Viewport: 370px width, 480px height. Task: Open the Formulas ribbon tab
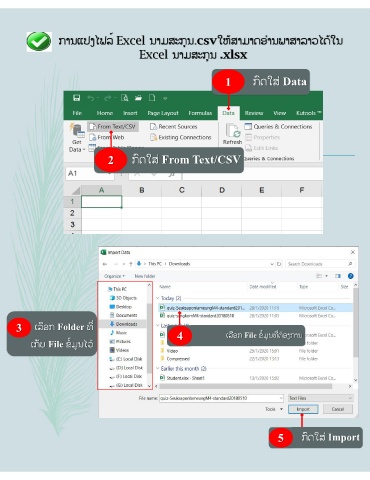[200, 113]
